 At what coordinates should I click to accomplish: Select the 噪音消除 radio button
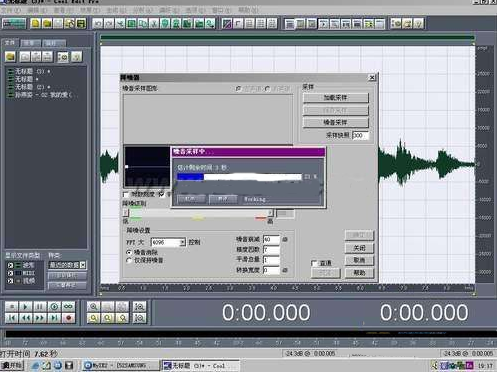click(x=129, y=252)
